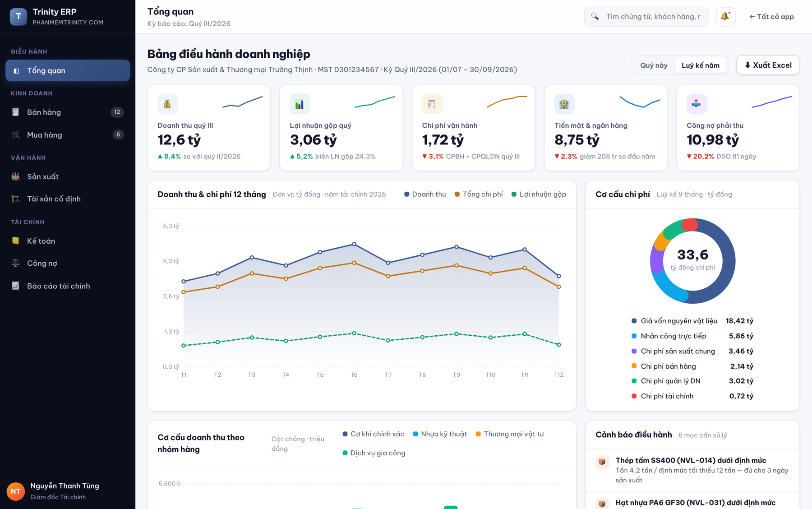The image size is (812, 509).
Task: Click the Tài sản cố định crane icon
Action: pyautogui.click(x=15, y=199)
